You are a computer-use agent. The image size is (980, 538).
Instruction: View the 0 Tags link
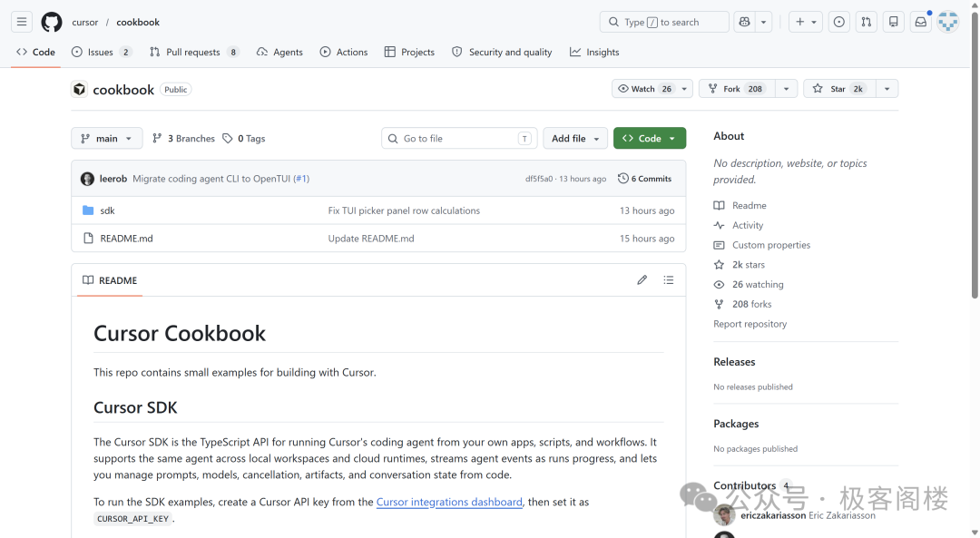pyautogui.click(x=244, y=138)
